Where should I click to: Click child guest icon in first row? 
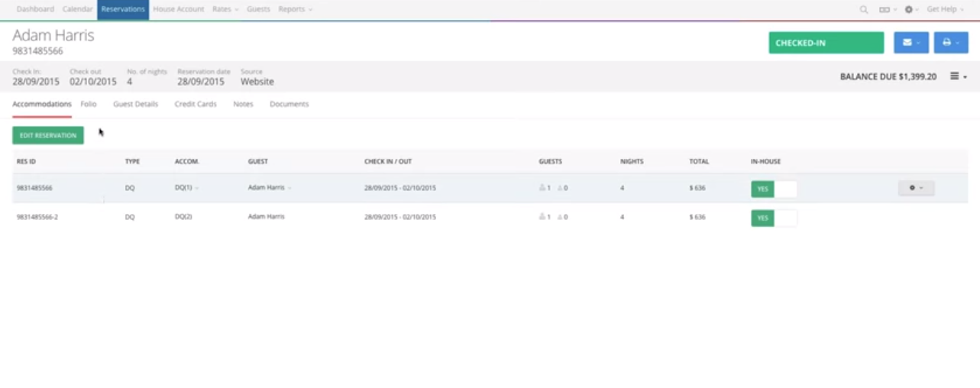(560, 188)
